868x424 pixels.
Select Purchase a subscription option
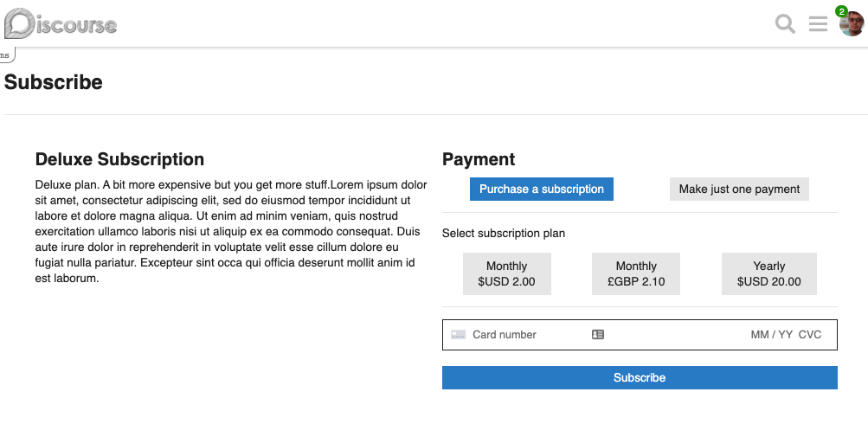click(542, 189)
